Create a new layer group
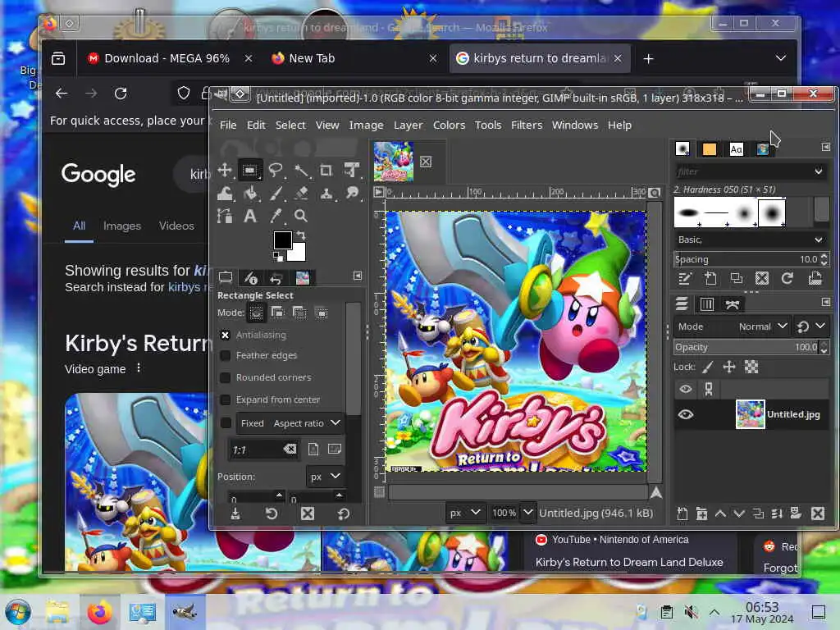840x630 pixels. [702, 514]
